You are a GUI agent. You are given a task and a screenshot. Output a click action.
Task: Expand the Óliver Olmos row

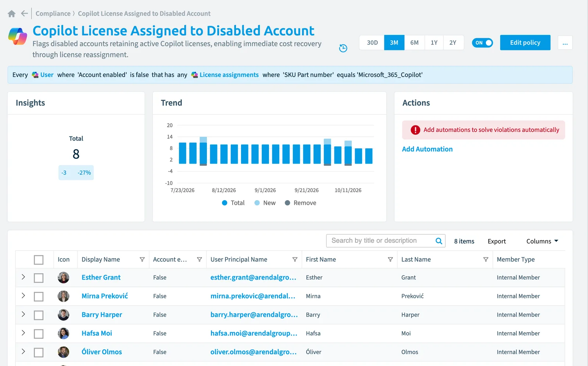23,351
